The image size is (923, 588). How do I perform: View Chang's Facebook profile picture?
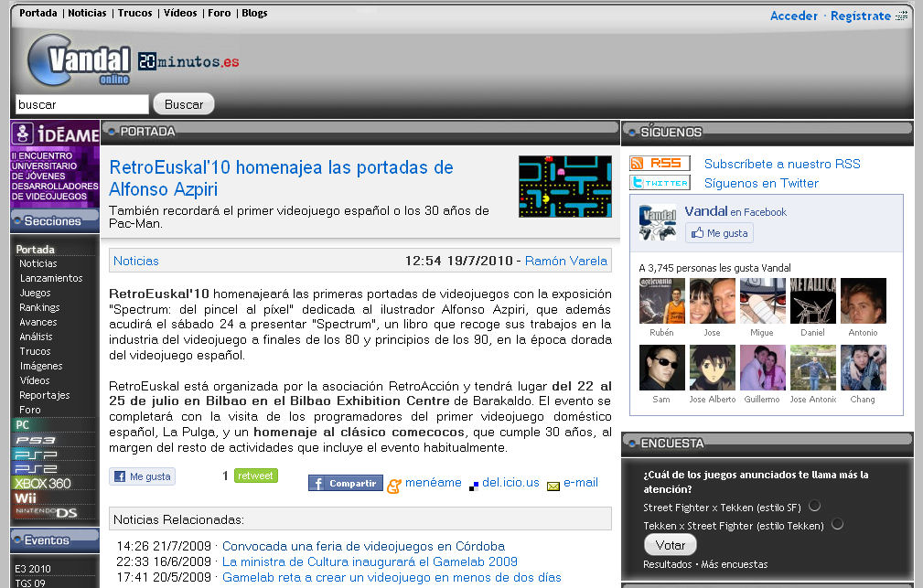click(x=863, y=368)
